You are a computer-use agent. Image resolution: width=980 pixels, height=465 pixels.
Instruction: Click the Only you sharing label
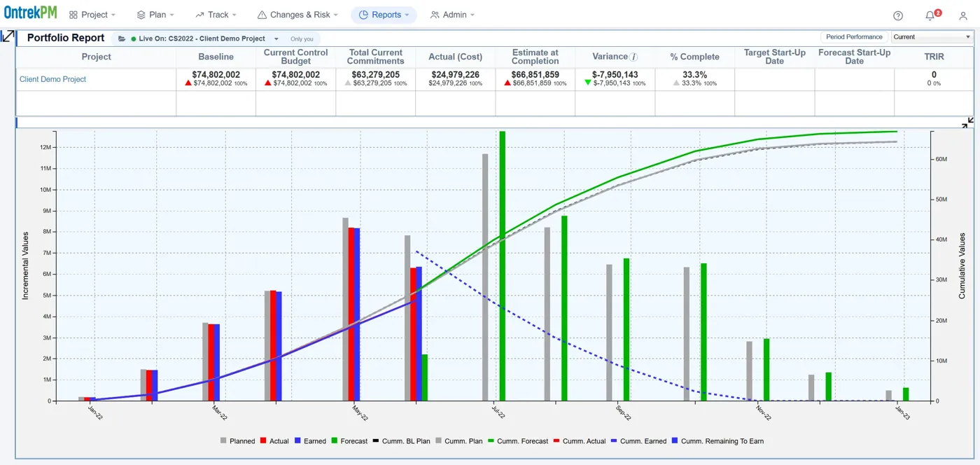tap(302, 39)
